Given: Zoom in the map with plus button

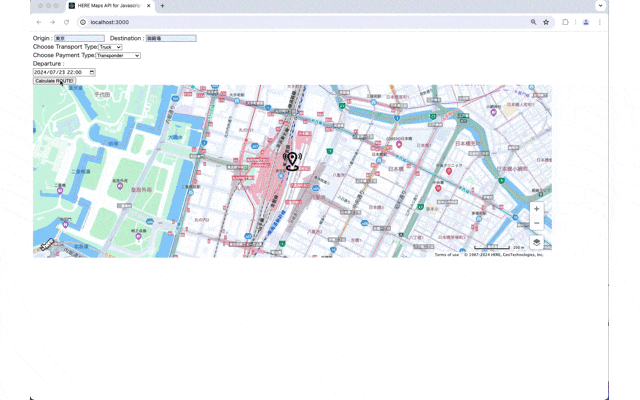Looking at the screenshot, I should pyautogui.click(x=536, y=209).
